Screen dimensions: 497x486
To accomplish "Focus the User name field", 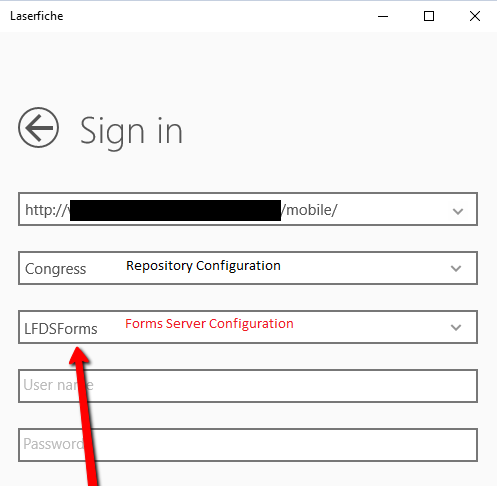I will (x=248, y=386).
